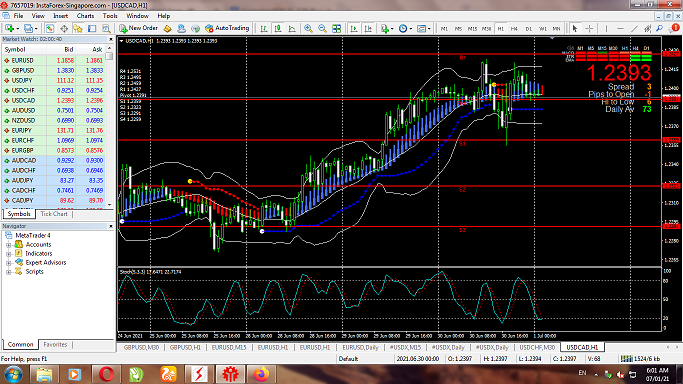683x384 pixels.
Task: Switch to Favorites tab in Navigator
Action: tap(55, 344)
